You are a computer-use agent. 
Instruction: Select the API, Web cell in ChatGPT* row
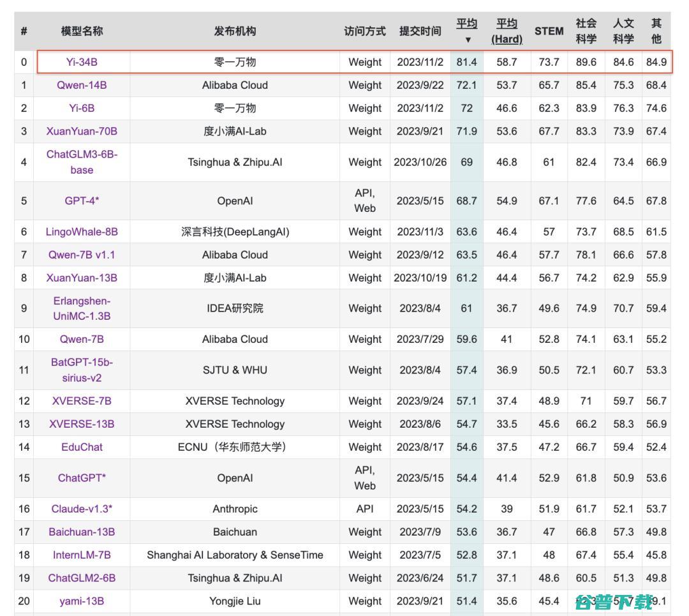(365, 478)
